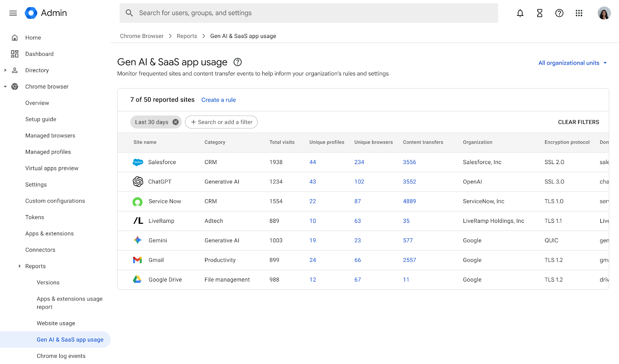Expand the Directory section arrow
The image size is (619, 364).
tap(5, 70)
